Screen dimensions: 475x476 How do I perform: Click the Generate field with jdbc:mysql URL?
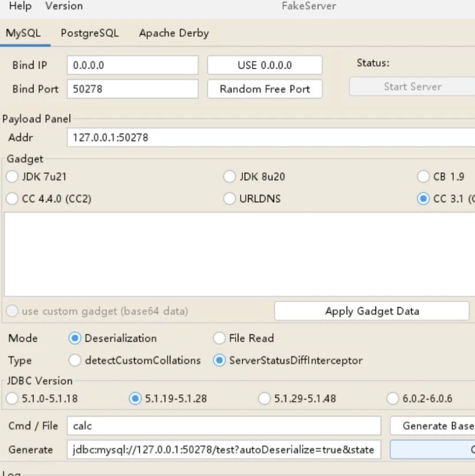point(224,449)
